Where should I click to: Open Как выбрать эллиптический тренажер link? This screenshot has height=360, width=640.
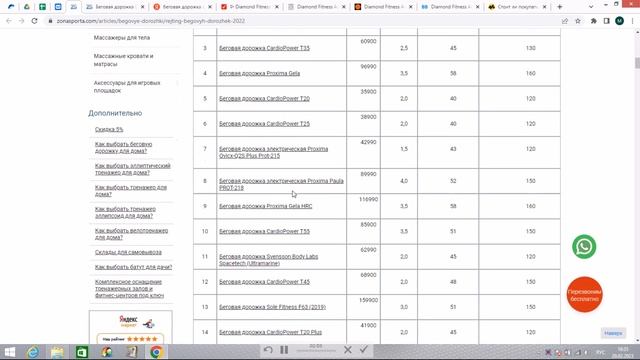coord(133,169)
